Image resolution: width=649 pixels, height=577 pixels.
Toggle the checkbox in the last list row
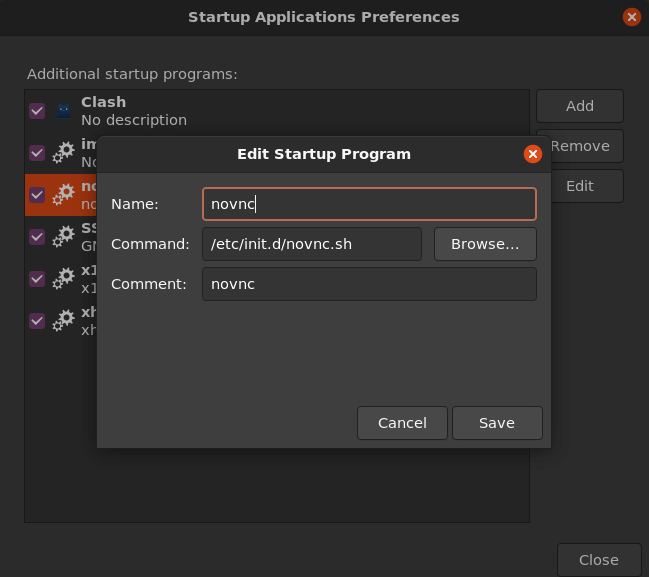click(x=37, y=321)
